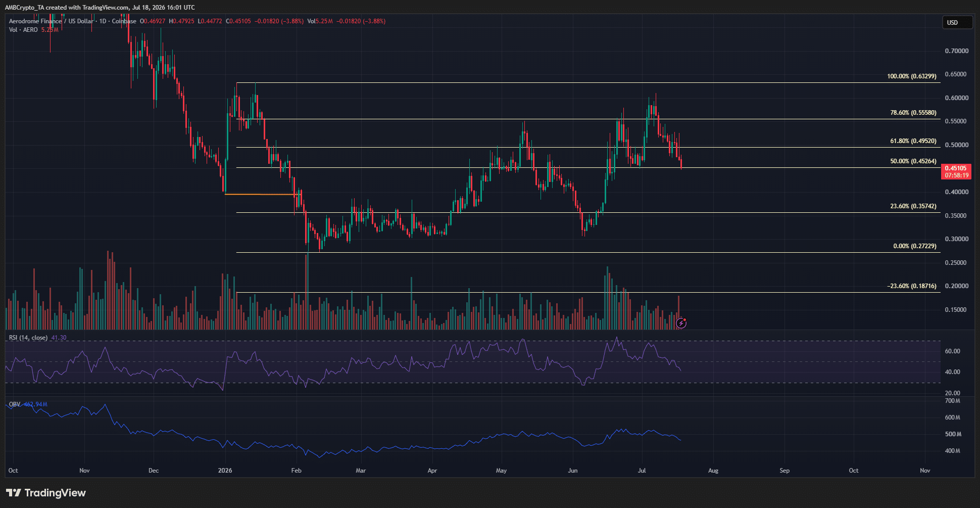Click the RSI value 41.30
This screenshot has height=508, width=980.
[59, 338]
